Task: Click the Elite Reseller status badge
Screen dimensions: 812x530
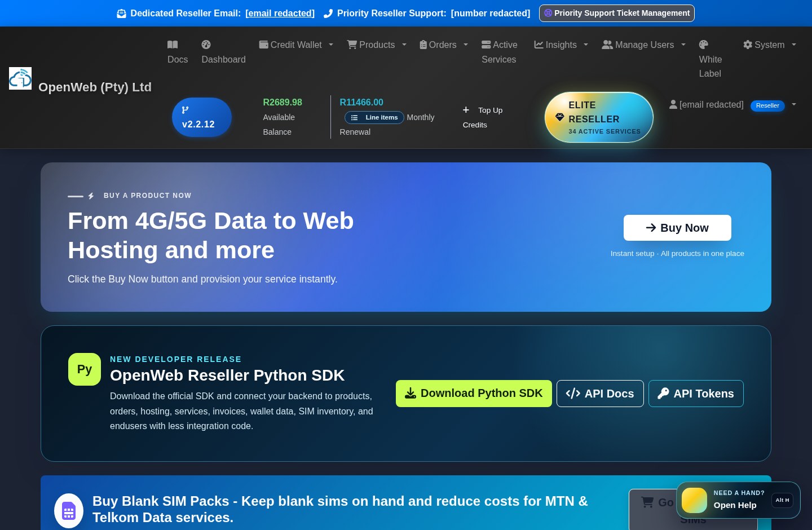Action: [x=599, y=117]
